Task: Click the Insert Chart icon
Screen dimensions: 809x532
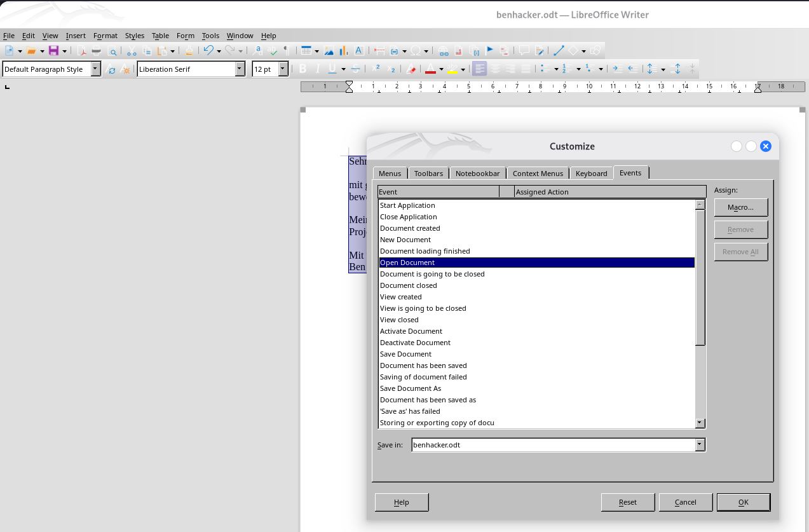Action: 343,50
